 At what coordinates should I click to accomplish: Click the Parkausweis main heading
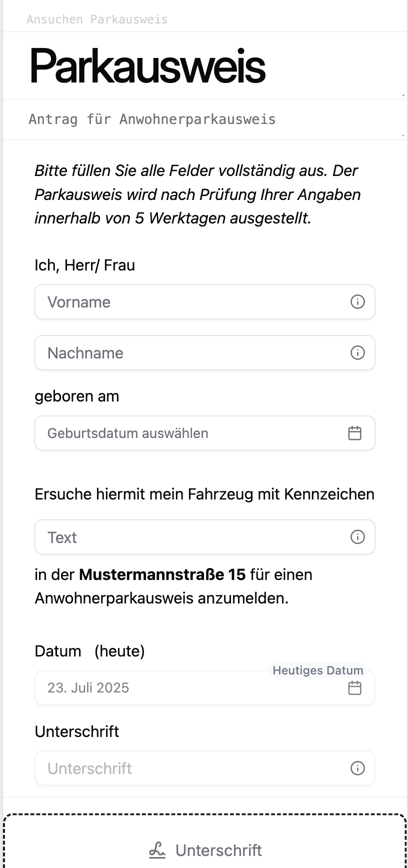(147, 66)
